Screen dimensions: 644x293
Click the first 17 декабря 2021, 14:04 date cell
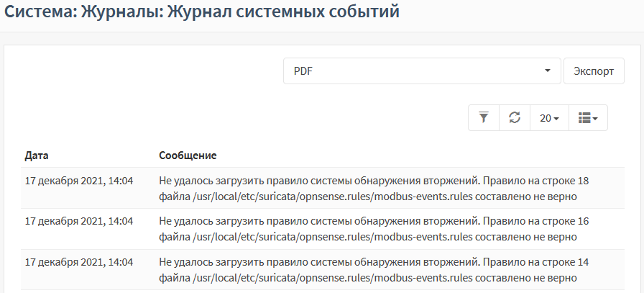(79, 181)
